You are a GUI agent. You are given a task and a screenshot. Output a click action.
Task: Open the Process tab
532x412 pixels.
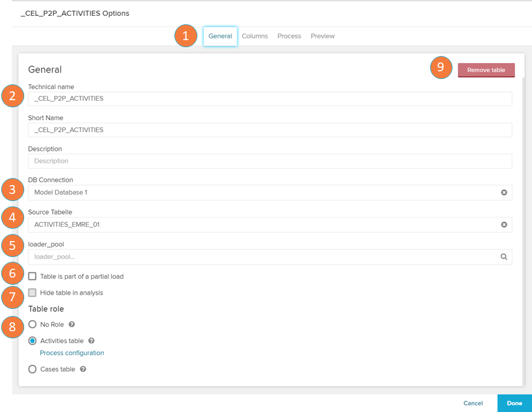tap(289, 36)
